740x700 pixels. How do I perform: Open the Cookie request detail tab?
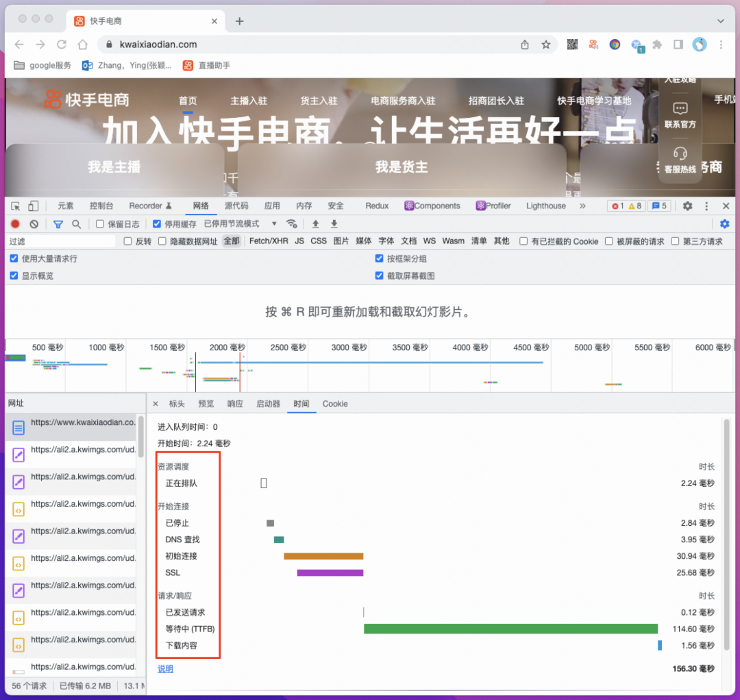coord(335,404)
